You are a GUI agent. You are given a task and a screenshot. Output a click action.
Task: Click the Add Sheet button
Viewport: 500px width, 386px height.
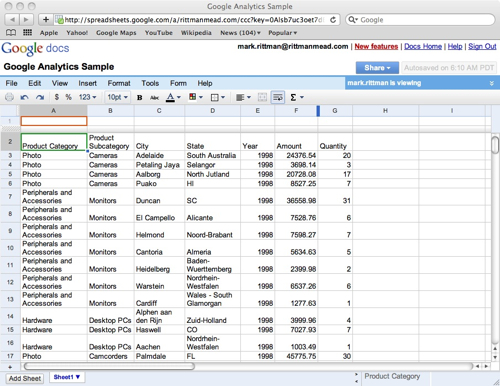coord(25,378)
